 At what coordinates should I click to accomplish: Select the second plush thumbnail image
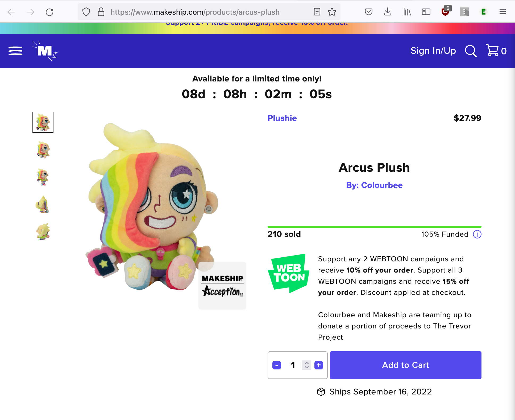(x=43, y=150)
